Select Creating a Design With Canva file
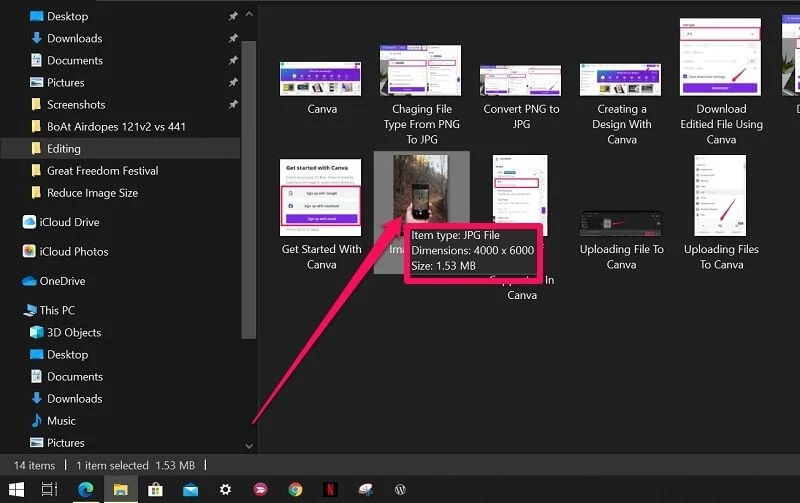Screen dimensions: 800x503 pos(620,80)
